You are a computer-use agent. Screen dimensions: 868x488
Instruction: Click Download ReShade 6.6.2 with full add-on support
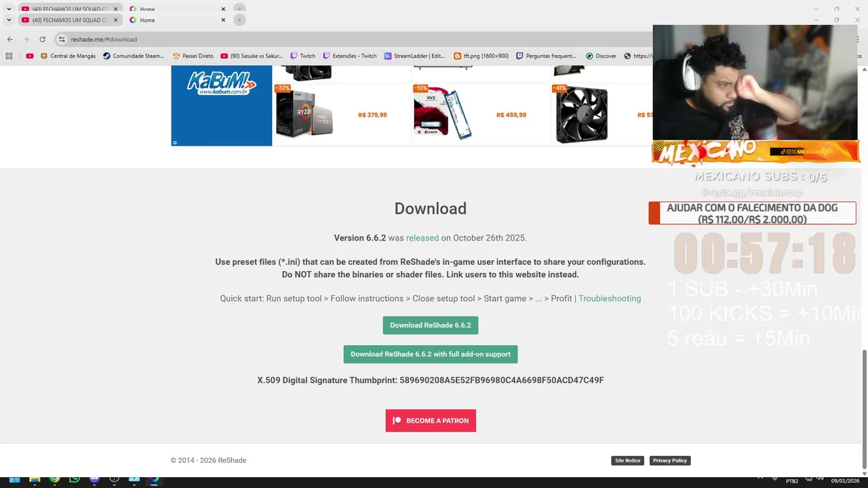click(x=431, y=354)
